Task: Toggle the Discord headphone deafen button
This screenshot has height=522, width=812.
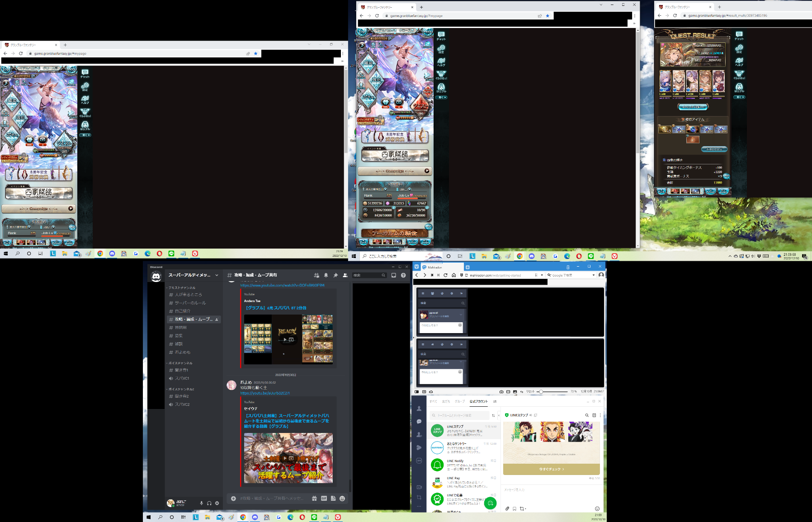Action: click(209, 503)
